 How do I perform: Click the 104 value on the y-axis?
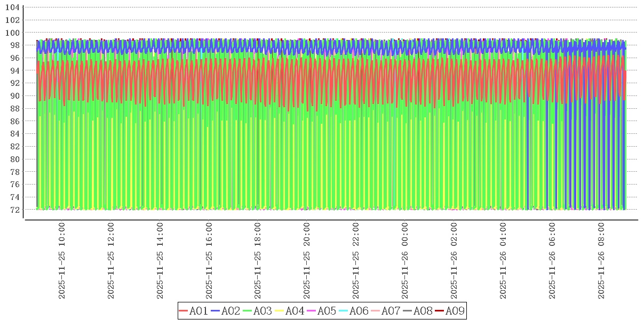click(13, 7)
